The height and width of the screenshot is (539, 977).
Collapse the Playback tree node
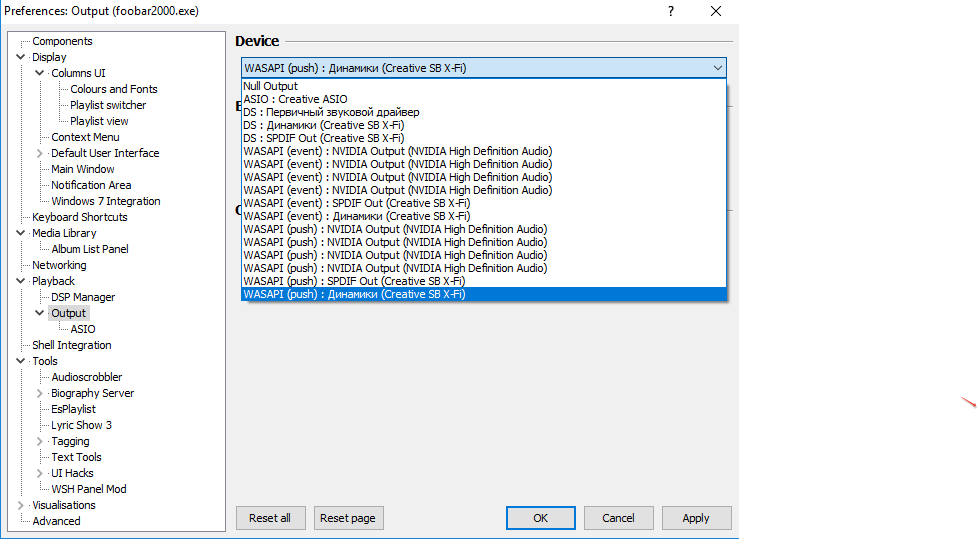(x=21, y=281)
